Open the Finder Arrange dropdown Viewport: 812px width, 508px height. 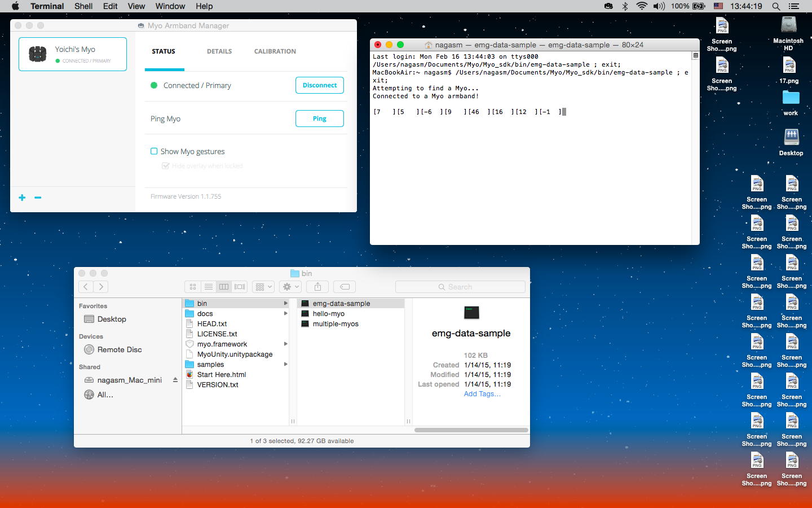point(263,287)
